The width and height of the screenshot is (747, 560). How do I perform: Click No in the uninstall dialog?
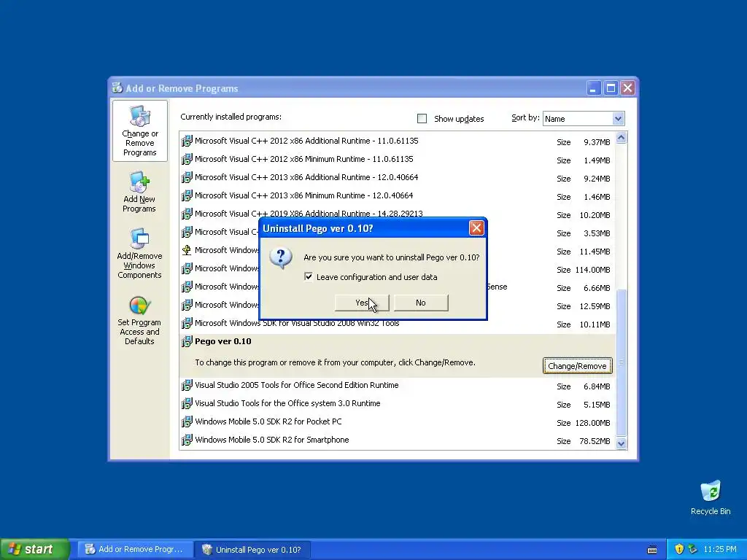tap(421, 303)
